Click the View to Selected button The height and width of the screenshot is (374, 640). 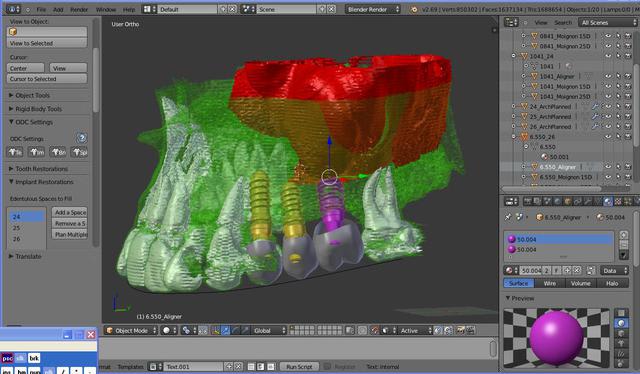(x=47, y=43)
